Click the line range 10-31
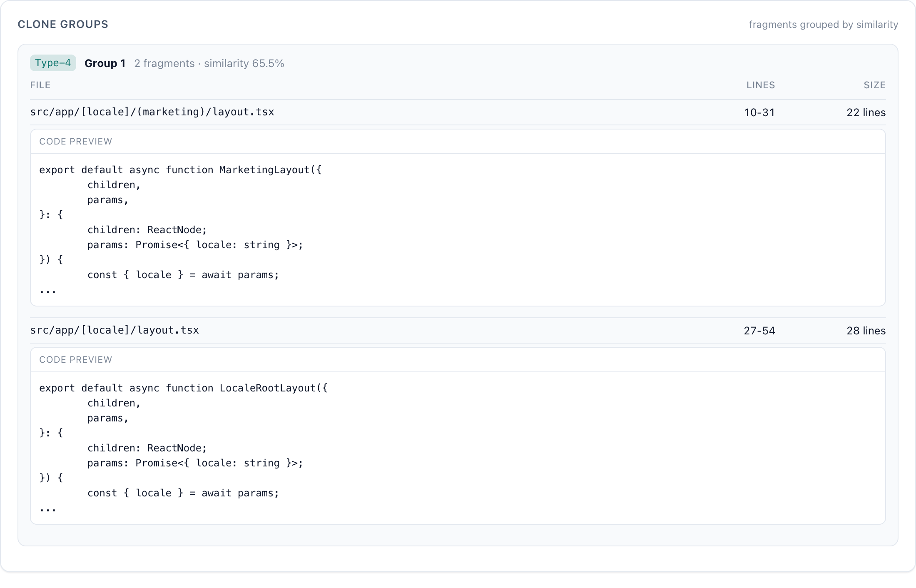 759,112
